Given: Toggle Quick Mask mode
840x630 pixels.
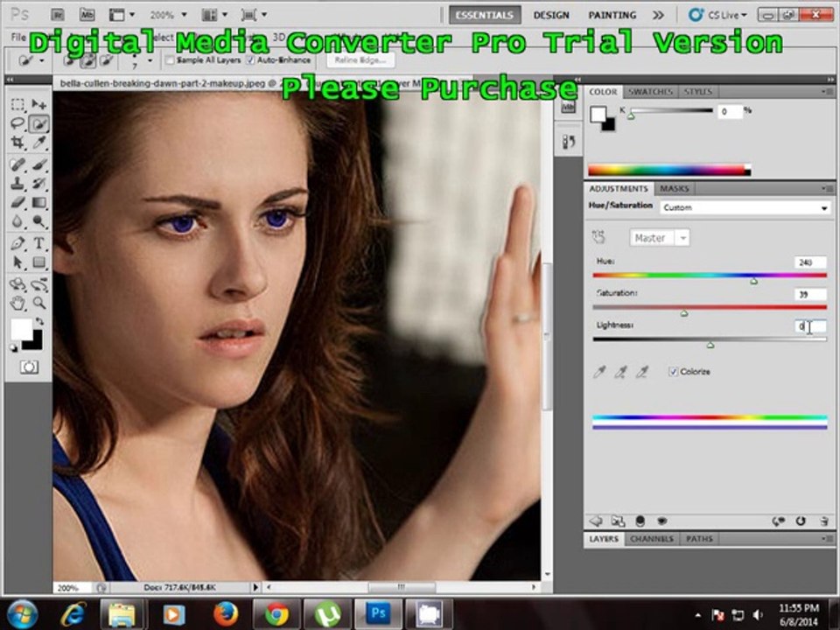Looking at the screenshot, I should pos(29,367).
